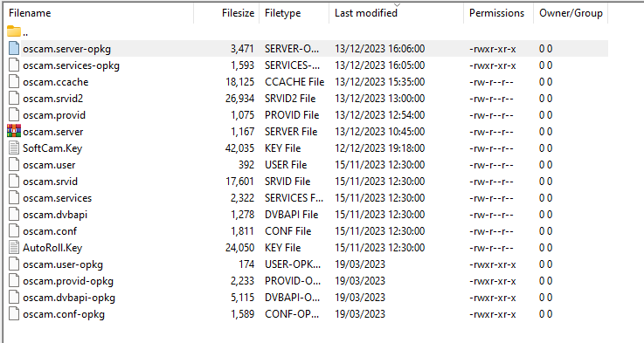
Task: Click the Owner/Group column header
Action: [x=571, y=13]
